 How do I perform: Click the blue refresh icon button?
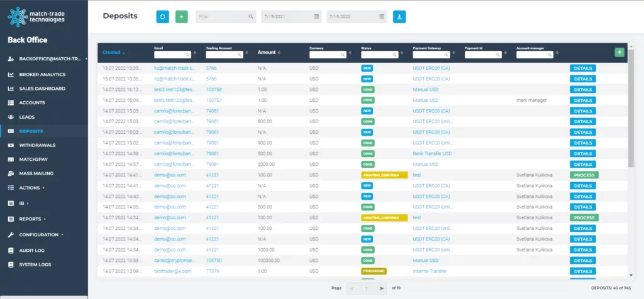pos(163,17)
